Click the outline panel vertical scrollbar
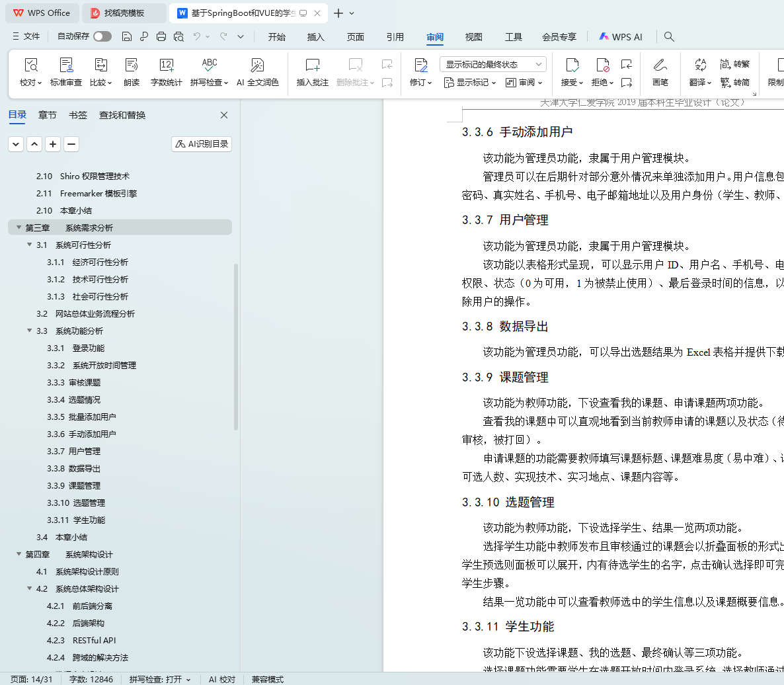784x685 pixels. [x=236, y=347]
